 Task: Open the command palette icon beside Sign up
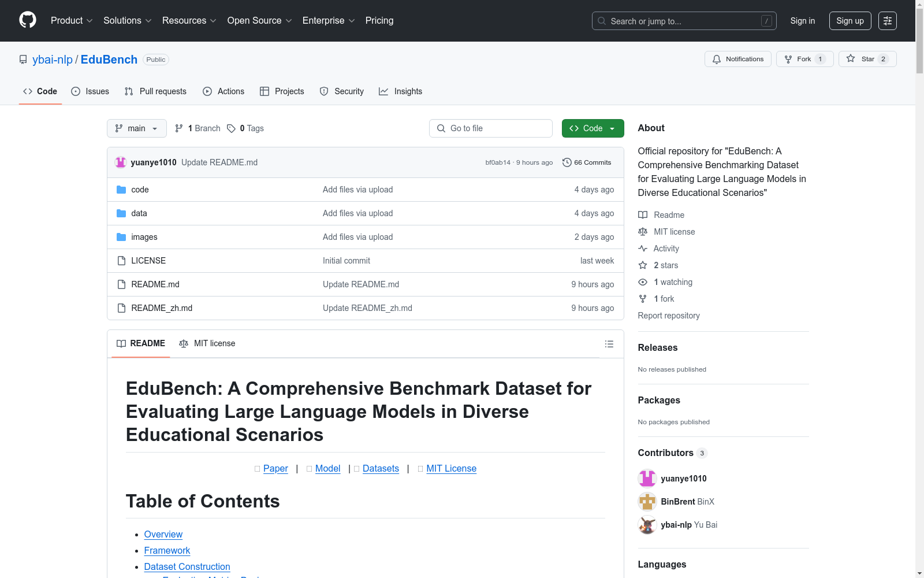(888, 21)
